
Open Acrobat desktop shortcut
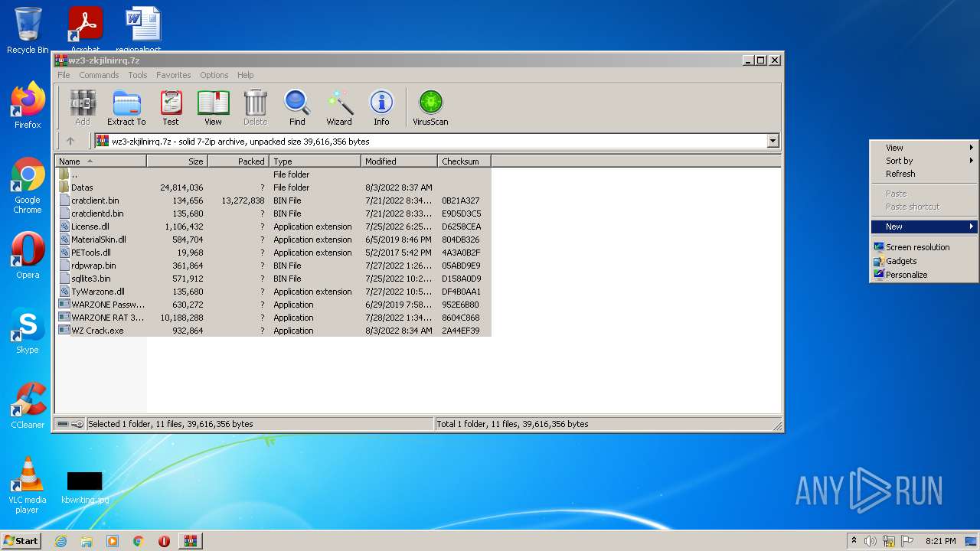[86, 29]
